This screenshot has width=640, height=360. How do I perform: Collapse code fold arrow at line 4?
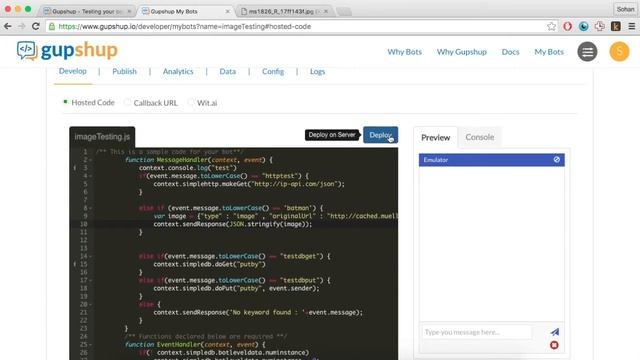[x=91, y=176]
